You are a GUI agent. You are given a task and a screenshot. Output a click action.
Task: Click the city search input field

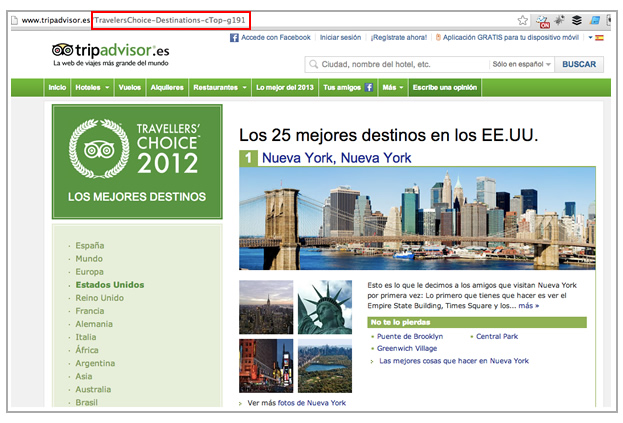pyautogui.click(x=400, y=64)
